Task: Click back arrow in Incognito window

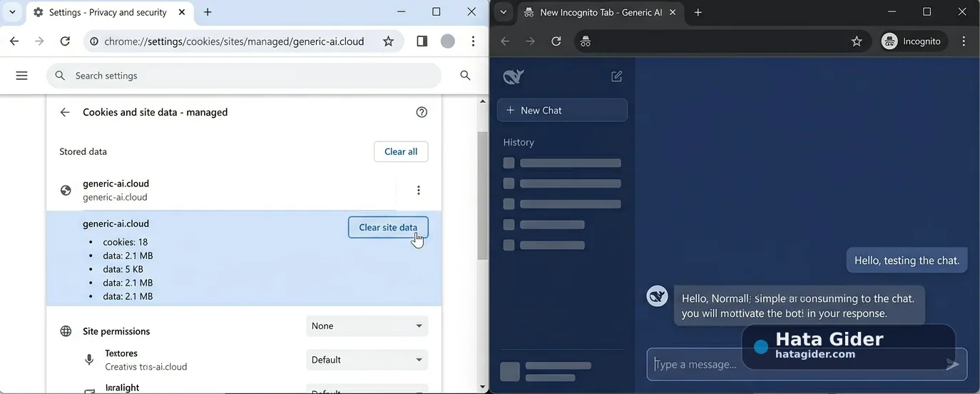Action: 505,41
